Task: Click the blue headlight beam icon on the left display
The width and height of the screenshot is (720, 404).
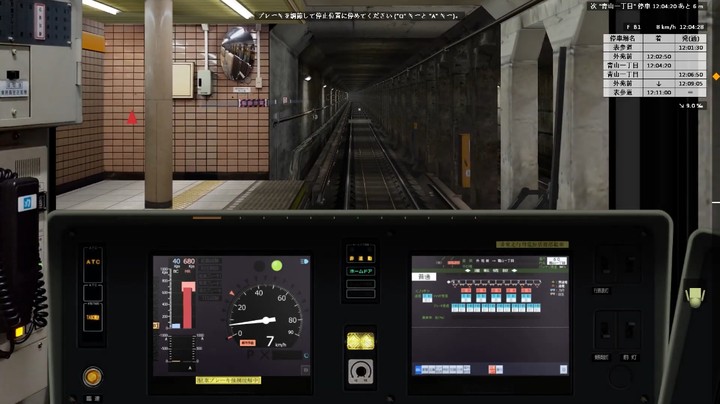Action: tap(304, 261)
